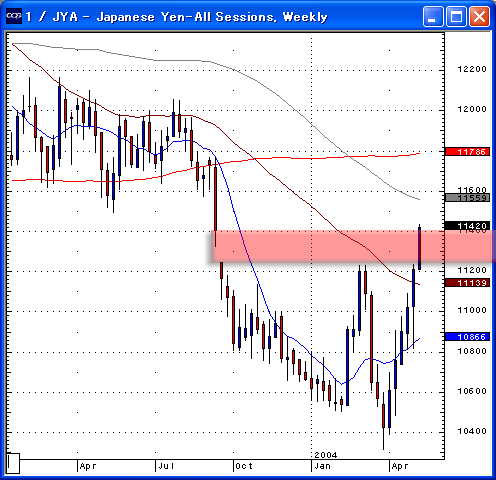Click the Jul label on time axis
Image resolution: width=496 pixels, height=480 pixels.
[x=166, y=466]
